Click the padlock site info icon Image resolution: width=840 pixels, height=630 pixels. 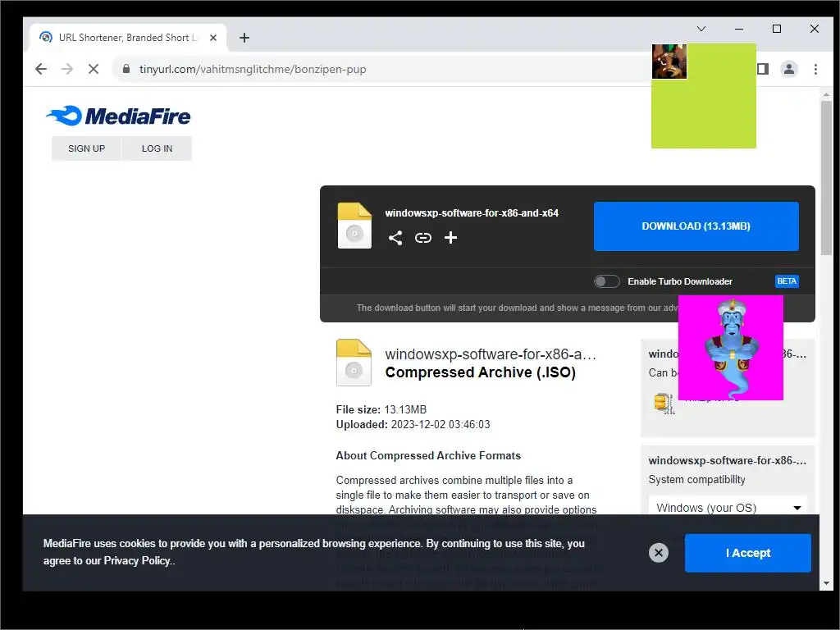126,69
